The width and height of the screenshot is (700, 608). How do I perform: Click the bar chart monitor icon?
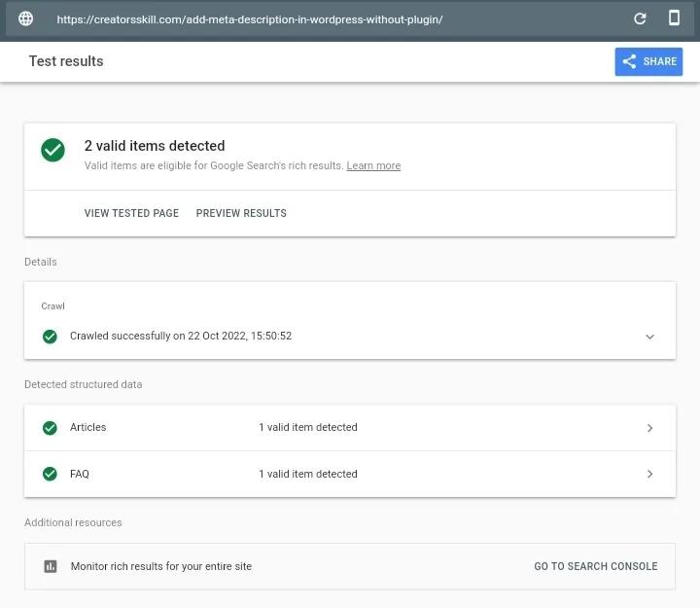pyautogui.click(x=51, y=566)
